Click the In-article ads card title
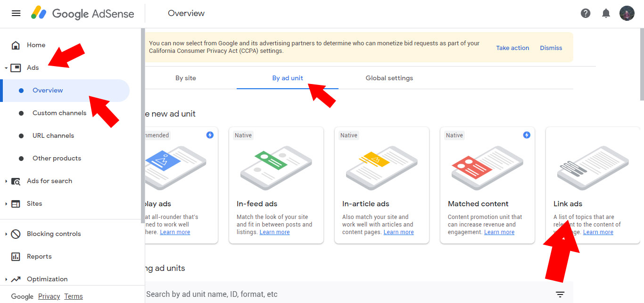 (x=366, y=204)
